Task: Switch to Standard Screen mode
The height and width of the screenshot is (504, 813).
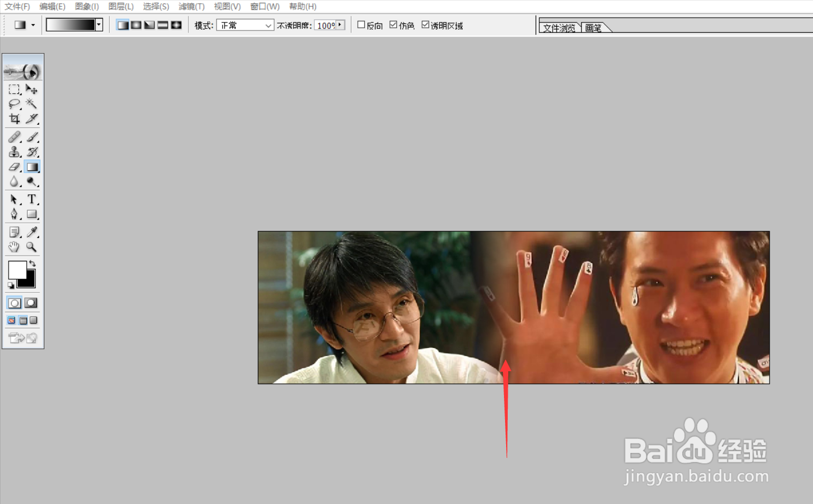Action: click(11, 320)
